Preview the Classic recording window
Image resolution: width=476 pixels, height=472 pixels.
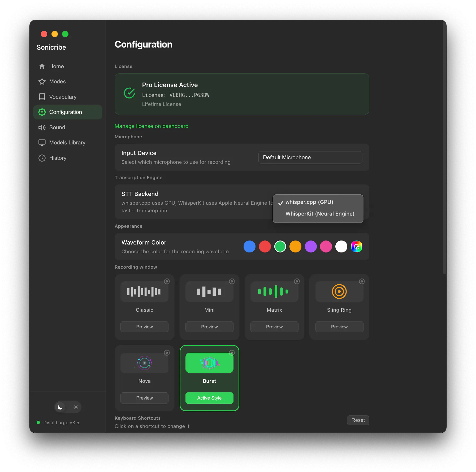coord(144,327)
